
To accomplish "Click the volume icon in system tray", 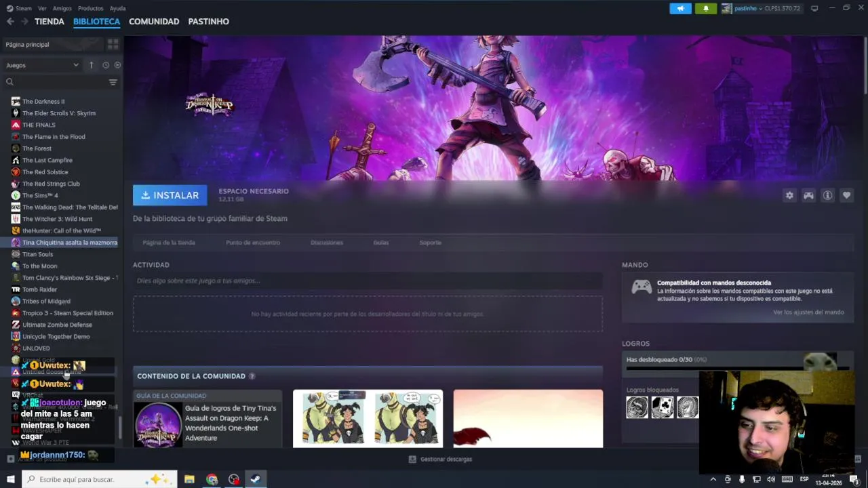I will click(x=771, y=479).
